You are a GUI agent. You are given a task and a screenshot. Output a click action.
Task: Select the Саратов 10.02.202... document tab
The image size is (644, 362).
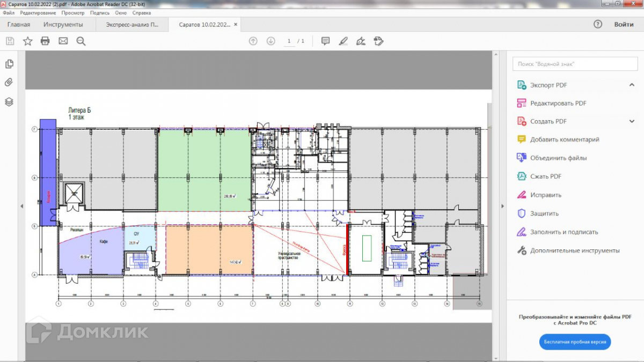[x=204, y=25]
